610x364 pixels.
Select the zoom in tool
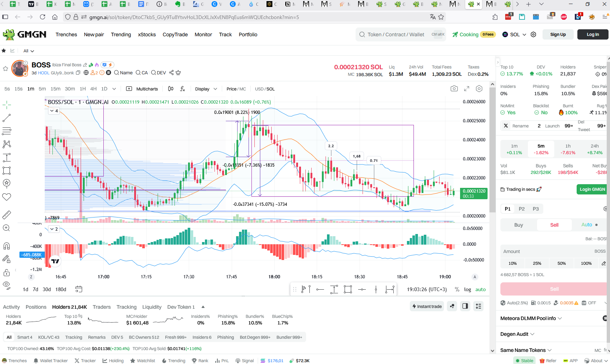click(x=7, y=228)
